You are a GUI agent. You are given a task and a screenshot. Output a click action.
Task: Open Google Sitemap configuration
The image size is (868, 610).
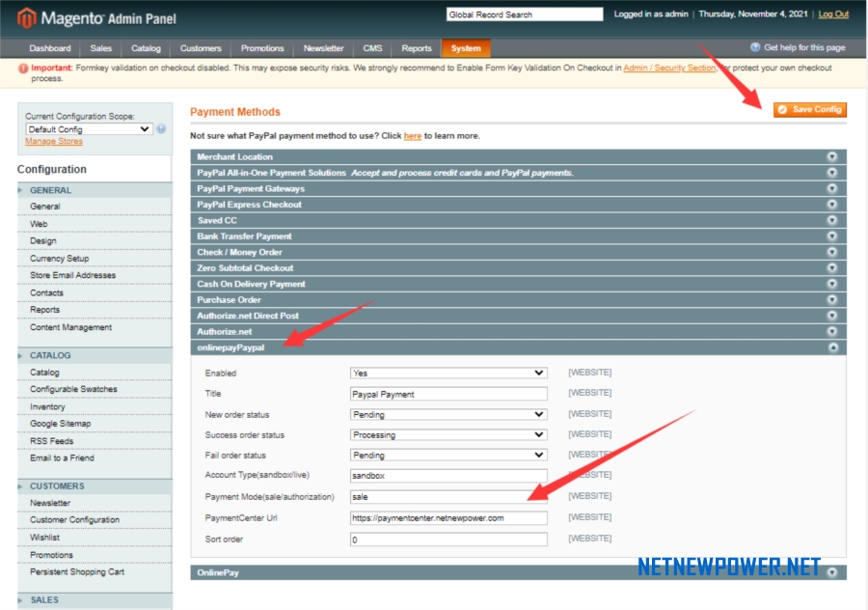pyautogui.click(x=61, y=424)
